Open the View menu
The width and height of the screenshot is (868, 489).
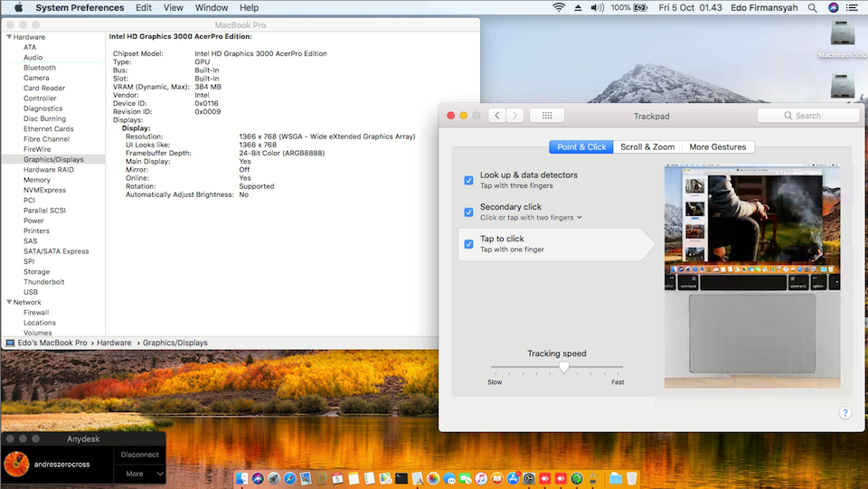pyautogui.click(x=174, y=8)
